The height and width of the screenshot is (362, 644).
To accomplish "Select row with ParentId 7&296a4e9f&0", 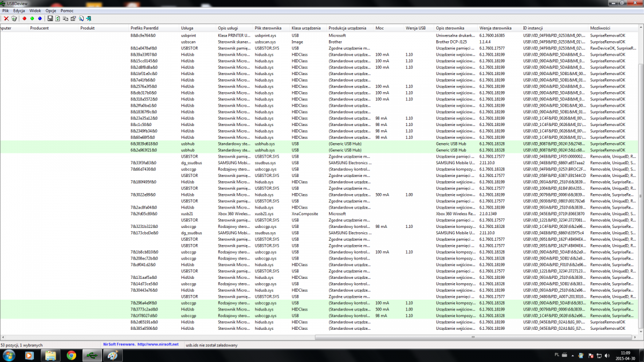I will (x=319, y=303).
